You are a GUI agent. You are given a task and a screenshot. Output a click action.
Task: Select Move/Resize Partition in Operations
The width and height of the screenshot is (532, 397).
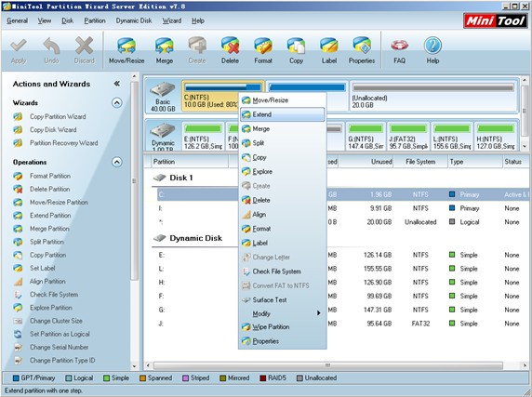tap(59, 203)
